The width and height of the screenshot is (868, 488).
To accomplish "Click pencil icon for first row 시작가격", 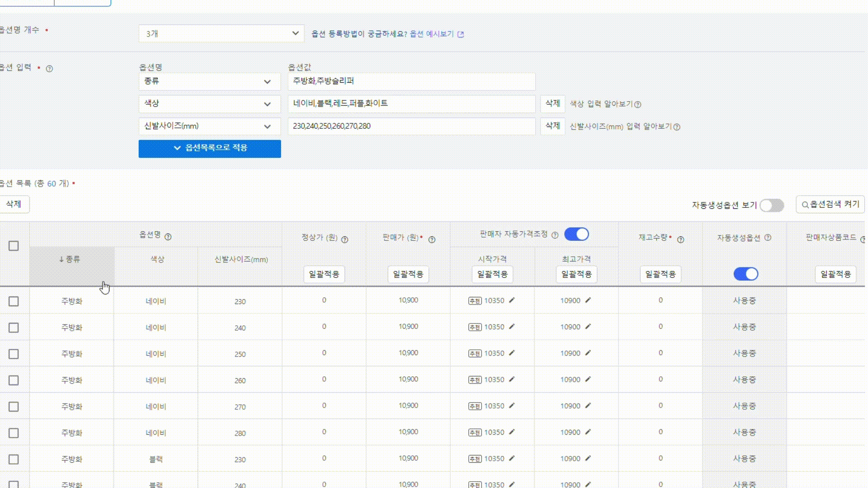I will pos(512,300).
